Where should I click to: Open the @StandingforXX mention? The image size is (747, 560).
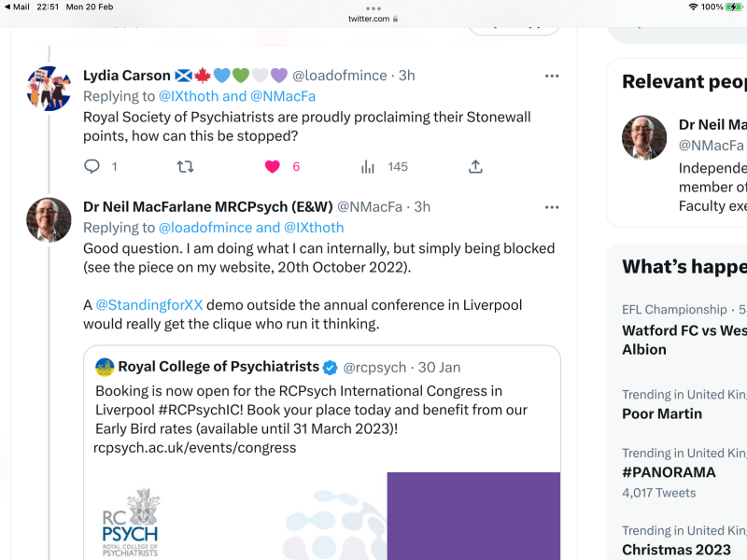click(149, 304)
